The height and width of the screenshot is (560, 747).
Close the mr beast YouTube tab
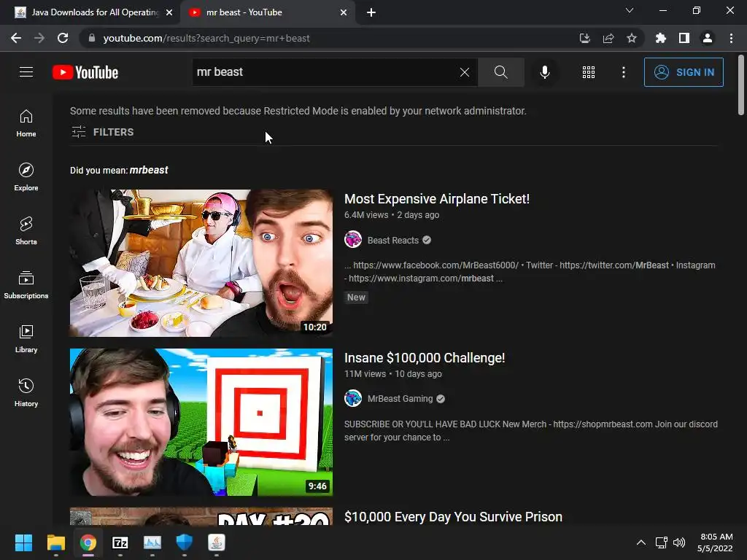344,12
